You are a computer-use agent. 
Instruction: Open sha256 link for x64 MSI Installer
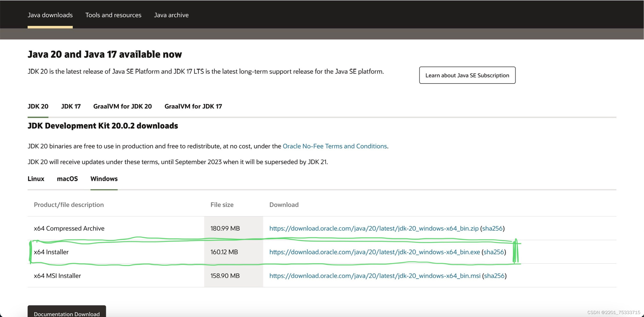494,276
